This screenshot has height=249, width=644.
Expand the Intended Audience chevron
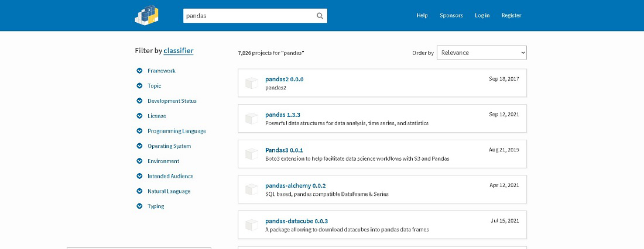click(x=140, y=176)
